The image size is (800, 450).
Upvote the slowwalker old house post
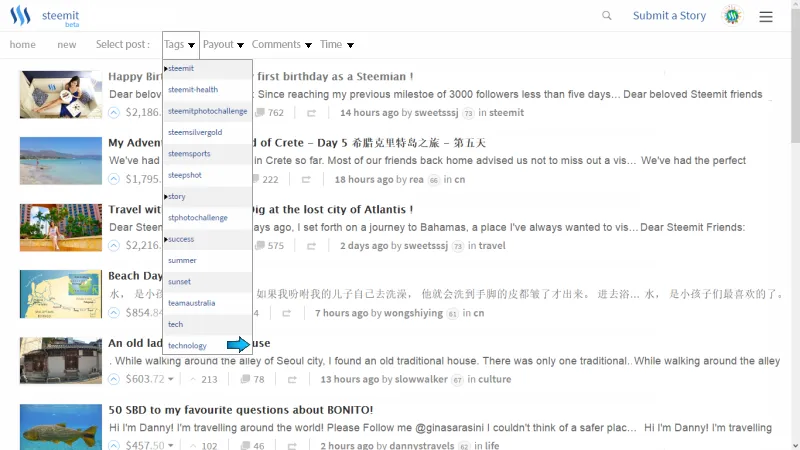pos(114,379)
